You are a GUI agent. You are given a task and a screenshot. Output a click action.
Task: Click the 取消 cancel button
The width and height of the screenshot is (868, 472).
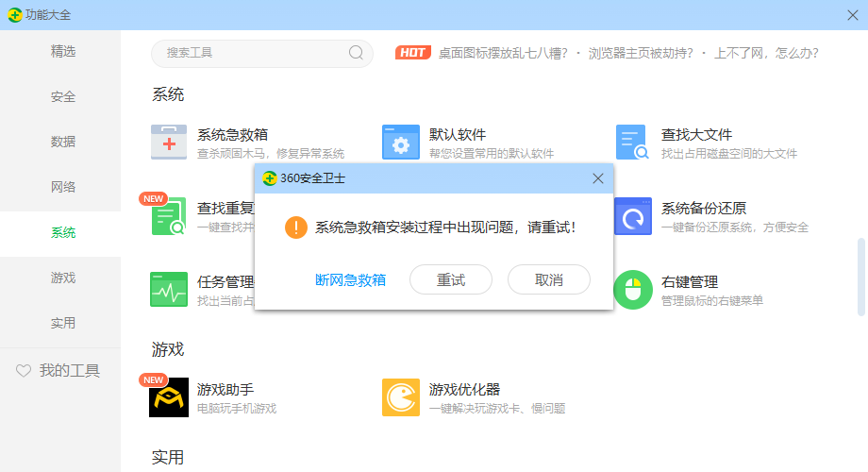pyautogui.click(x=548, y=279)
